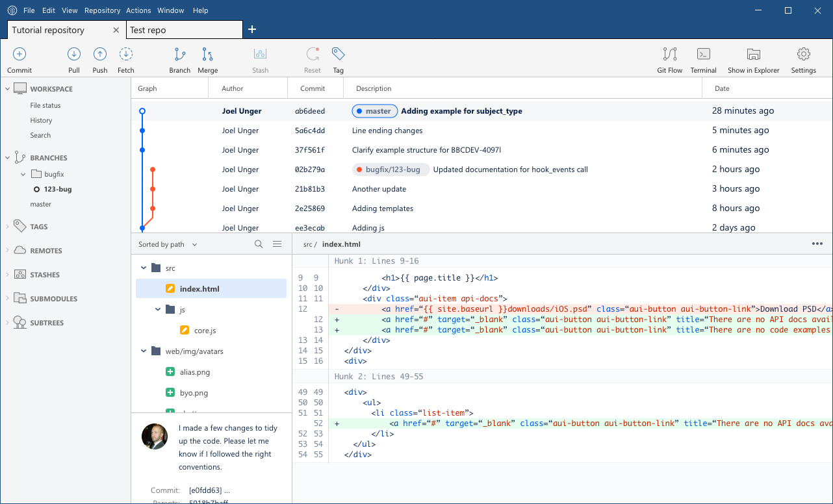Click the Merge toolbar icon
Screen dimensions: 833x504
pos(207,55)
